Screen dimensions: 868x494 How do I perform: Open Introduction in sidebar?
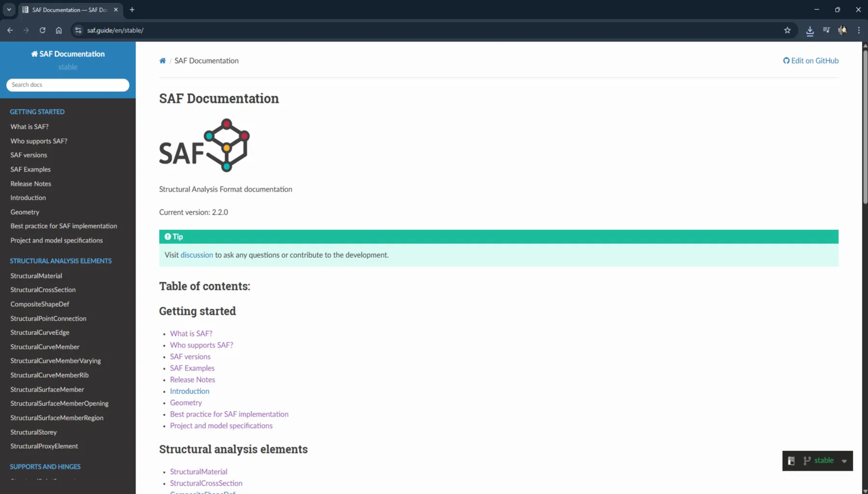pos(28,198)
